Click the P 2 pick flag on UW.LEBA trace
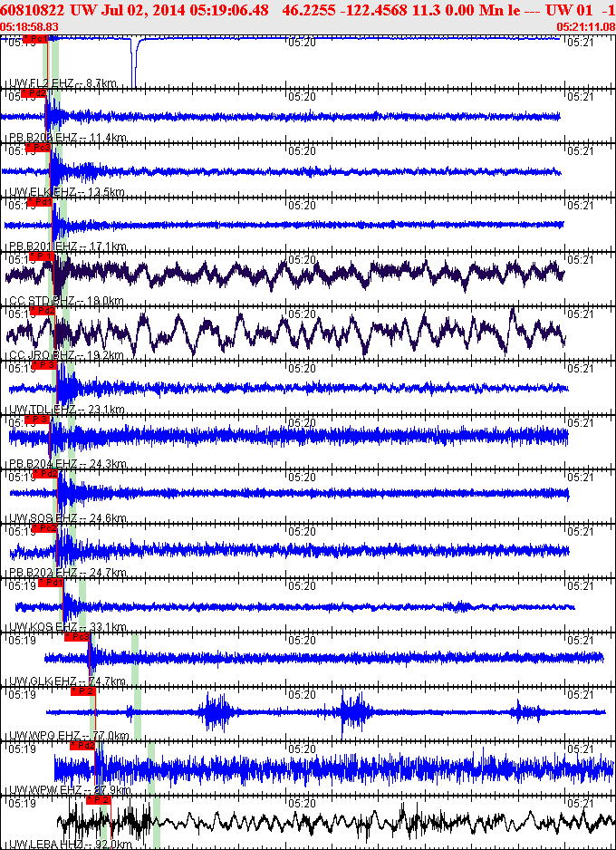The width and height of the screenshot is (616, 850). (99, 799)
